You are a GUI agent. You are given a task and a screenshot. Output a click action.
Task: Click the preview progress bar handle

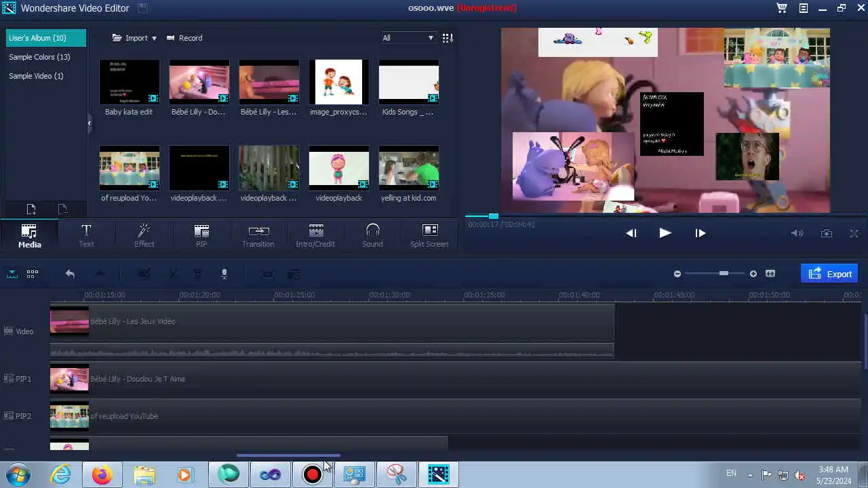[x=494, y=216]
